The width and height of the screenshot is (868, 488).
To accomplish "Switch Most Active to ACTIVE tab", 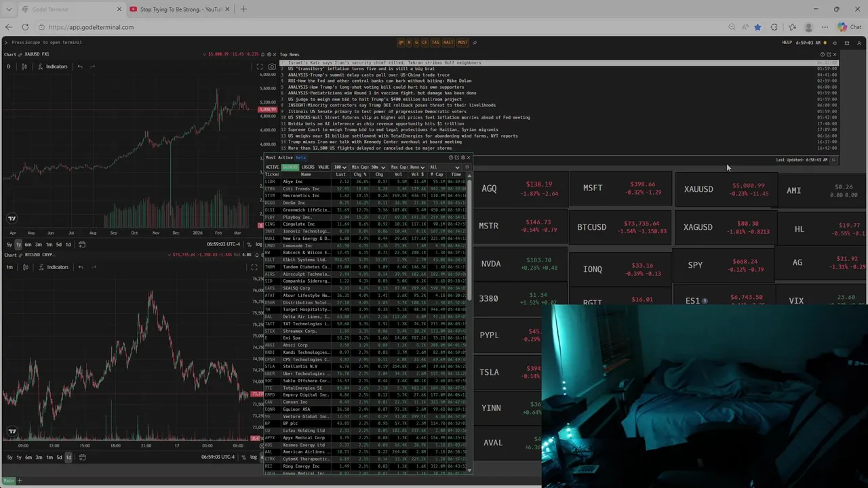I will pyautogui.click(x=272, y=167).
